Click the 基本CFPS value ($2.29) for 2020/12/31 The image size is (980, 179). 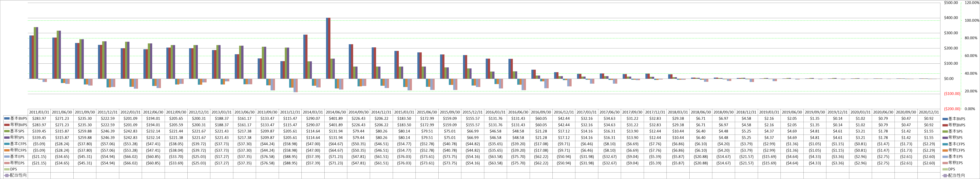(x=929, y=144)
